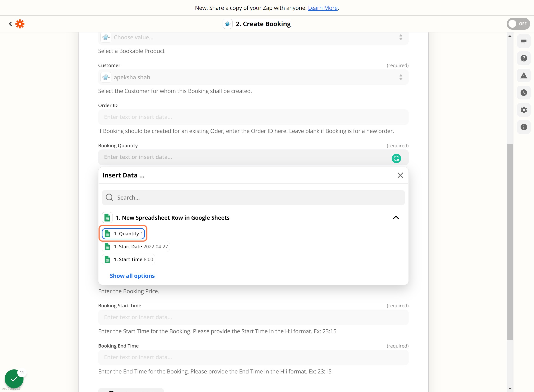
Task: Open the Bookable Product dropdown
Action: 253,38
